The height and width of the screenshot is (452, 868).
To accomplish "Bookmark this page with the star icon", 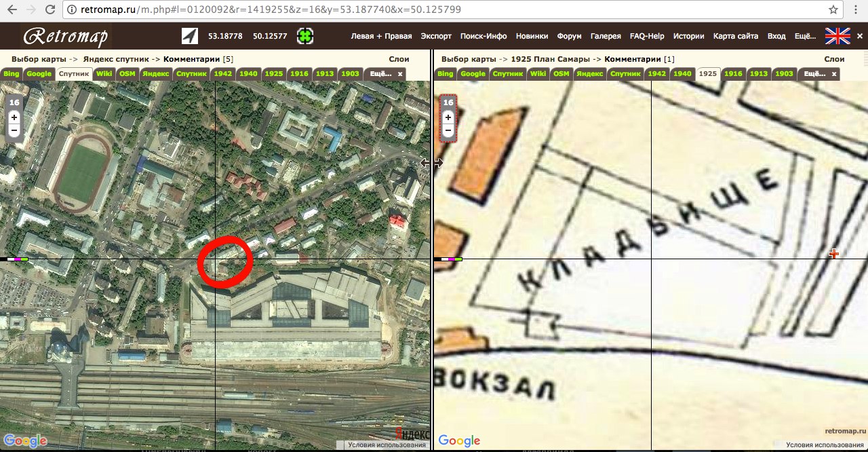I will pyautogui.click(x=833, y=10).
